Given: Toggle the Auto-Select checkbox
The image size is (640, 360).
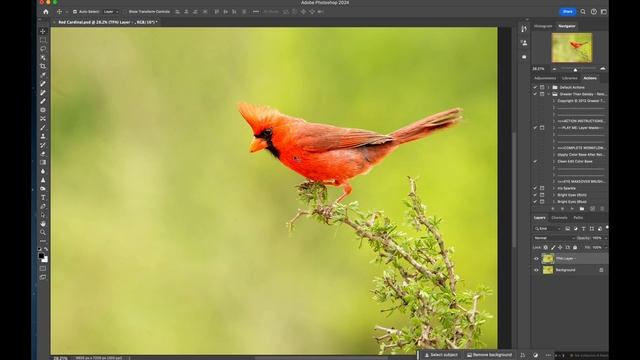Looking at the screenshot, I should (x=75, y=12).
